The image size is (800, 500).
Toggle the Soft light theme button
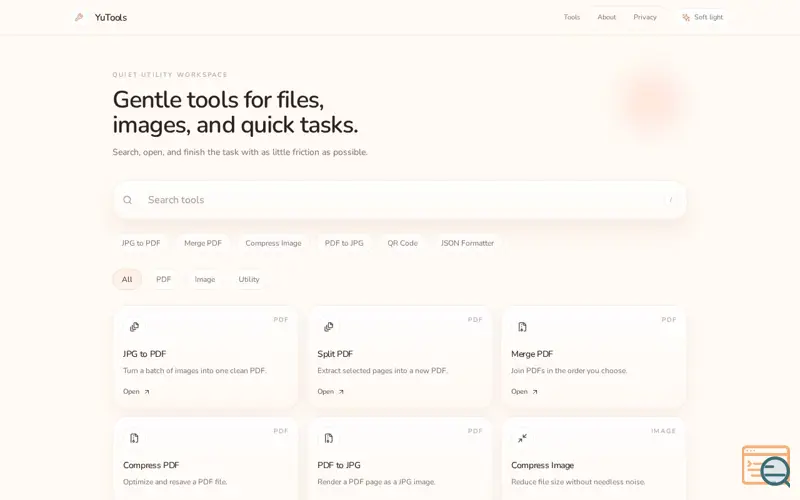703,17
